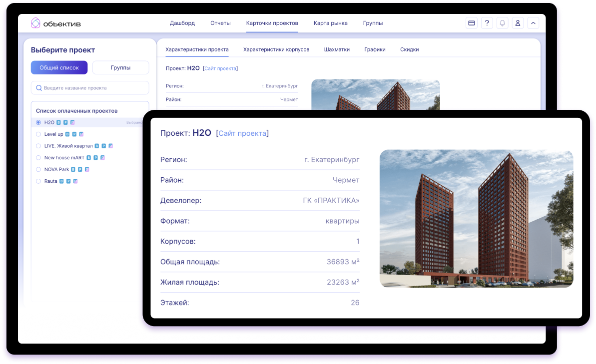
Task: Click the 36893 м² total area value
Action: point(343,262)
